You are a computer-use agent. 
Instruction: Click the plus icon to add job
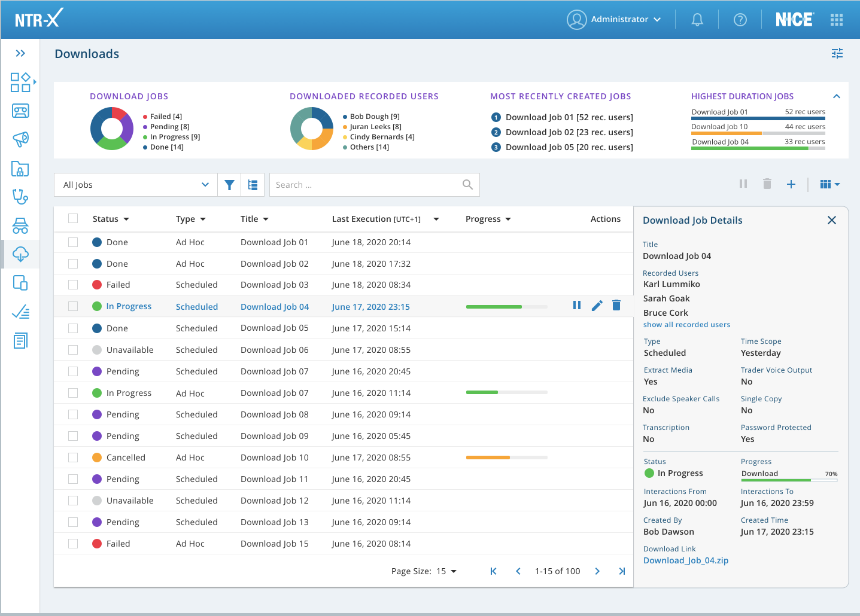(791, 184)
